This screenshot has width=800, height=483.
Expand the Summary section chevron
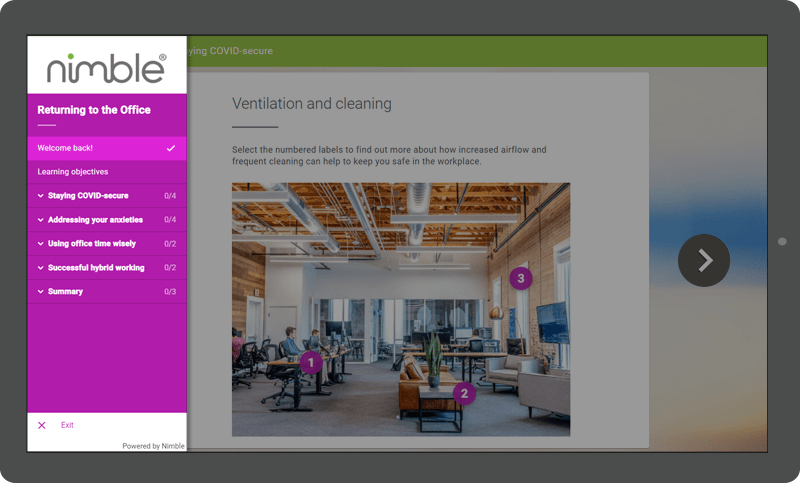point(41,292)
